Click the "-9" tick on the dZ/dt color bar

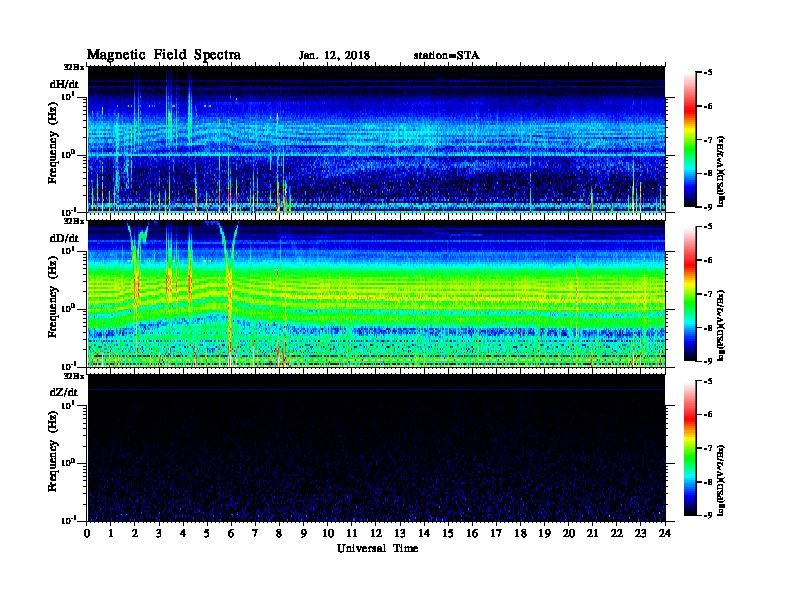pos(708,515)
